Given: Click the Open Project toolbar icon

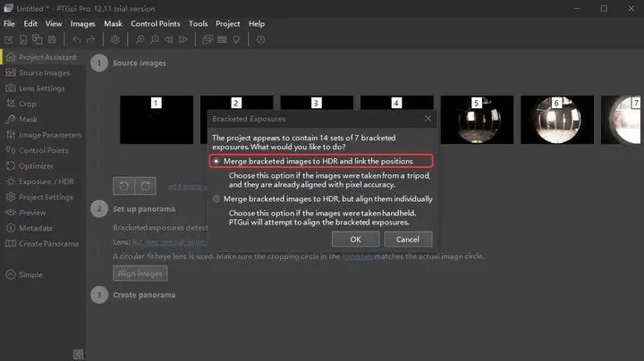Looking at the screenshot, I should tap(23, 40).
